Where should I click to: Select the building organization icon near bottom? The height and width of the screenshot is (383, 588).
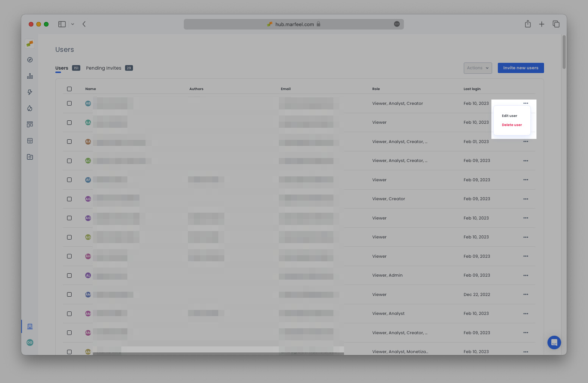30,326
